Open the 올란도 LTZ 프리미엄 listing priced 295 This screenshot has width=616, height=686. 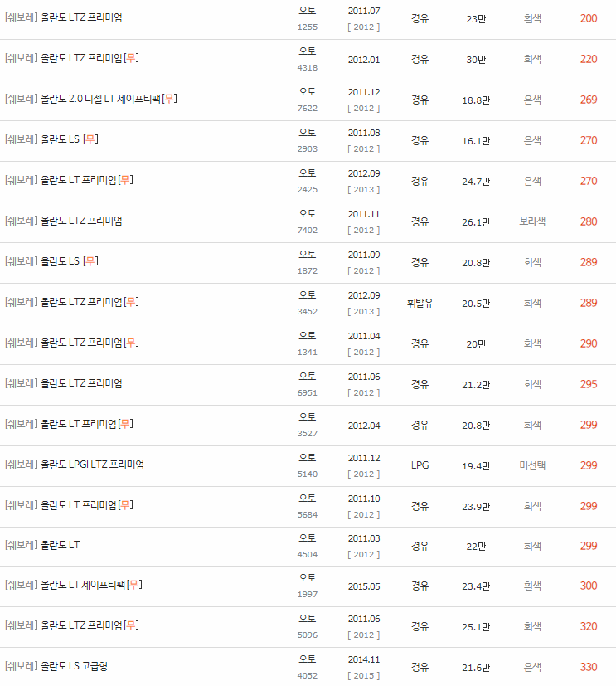click(x=80, y=382)
